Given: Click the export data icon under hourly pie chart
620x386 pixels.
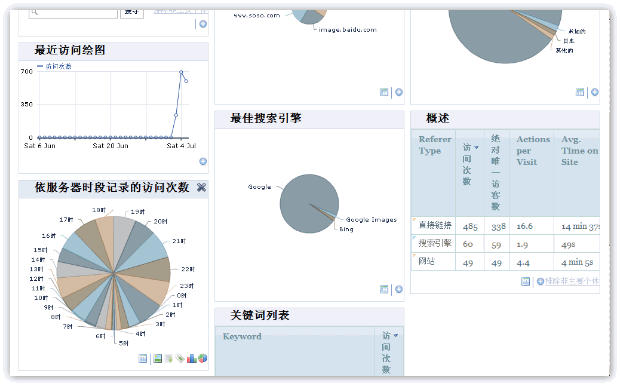Looking at the screenshot, I should coord(169,359).
